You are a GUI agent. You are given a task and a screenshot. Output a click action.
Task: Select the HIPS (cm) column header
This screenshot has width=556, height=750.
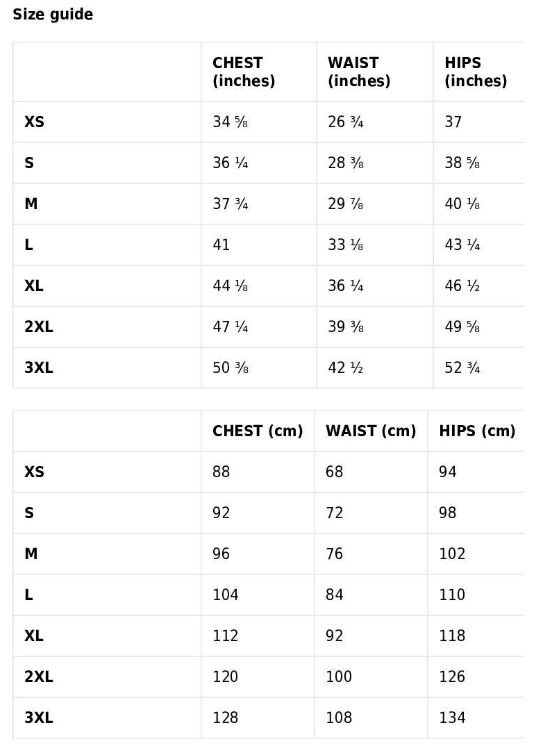click(477, 431)
